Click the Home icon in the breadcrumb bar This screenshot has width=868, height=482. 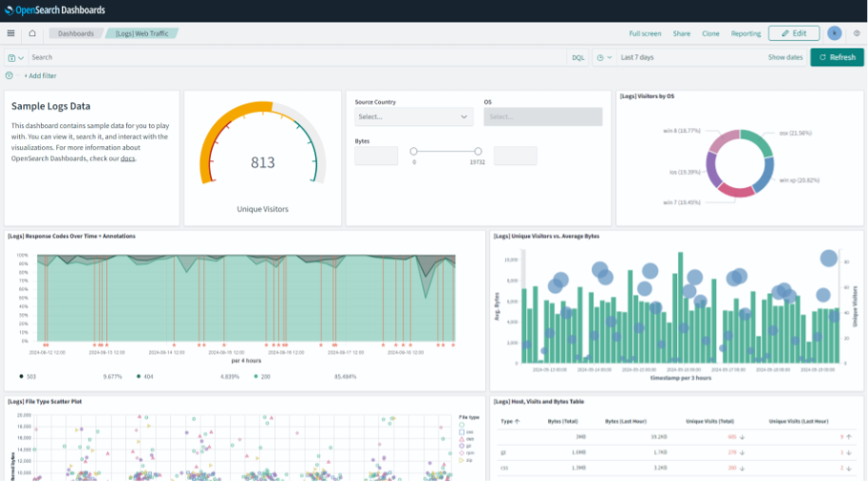[x=32, y=33]
